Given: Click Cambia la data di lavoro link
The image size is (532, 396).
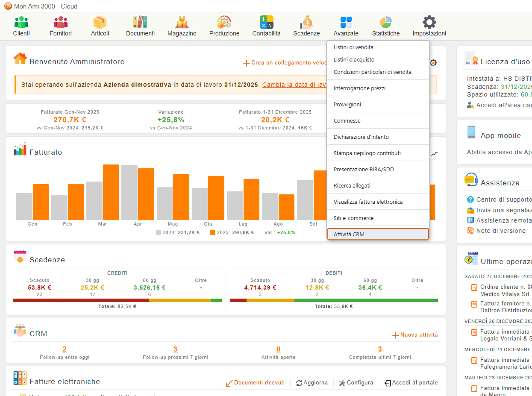Looking at the screenshot, I should (x=294, y=85).
